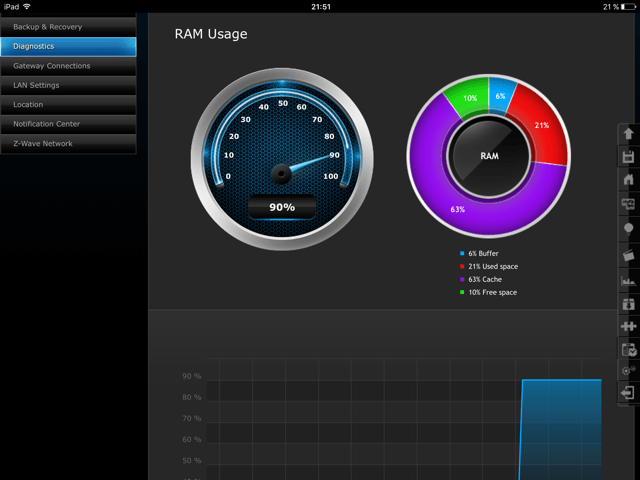Viewport: 640px width, 480px height.
Task: Open the scenes clapperboard icon
Action: 629,255
